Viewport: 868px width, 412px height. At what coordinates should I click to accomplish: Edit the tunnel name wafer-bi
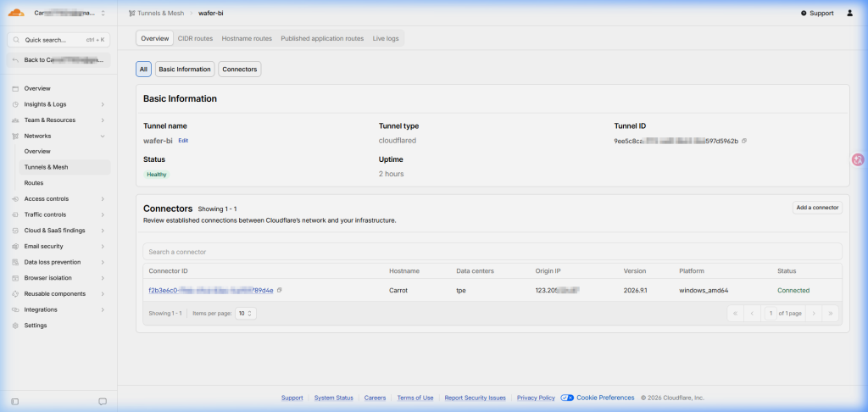[183, 141]
